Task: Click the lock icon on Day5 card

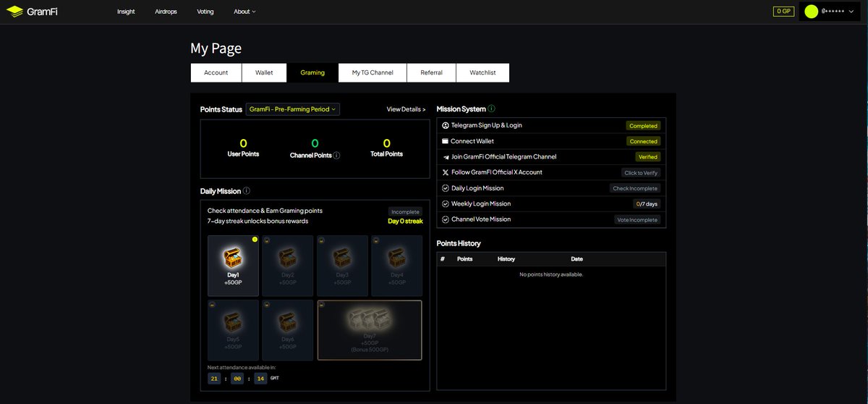Action: pyautogui.click(x=212, y=305)
